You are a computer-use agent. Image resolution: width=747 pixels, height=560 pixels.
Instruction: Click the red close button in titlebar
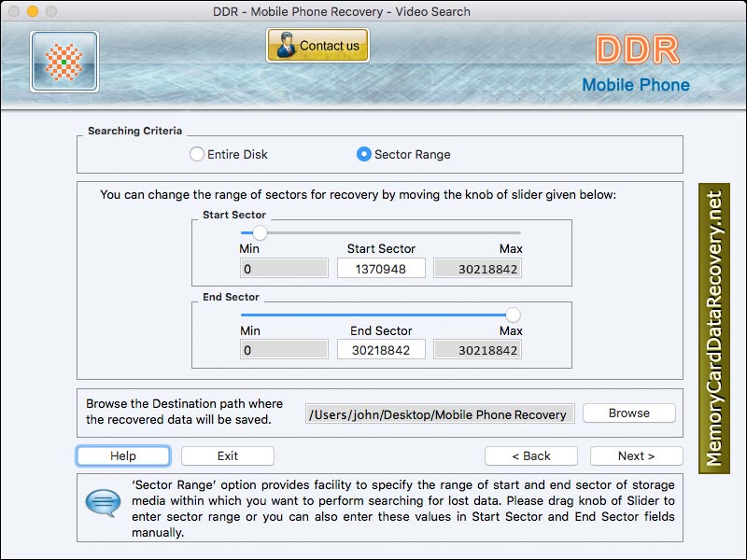[x=15, y=12]
